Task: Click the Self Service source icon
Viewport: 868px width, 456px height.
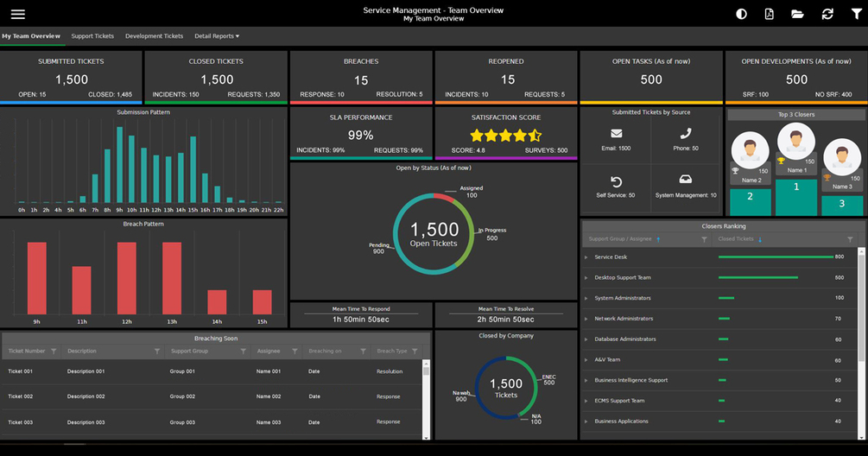Action: click(616, 181)
